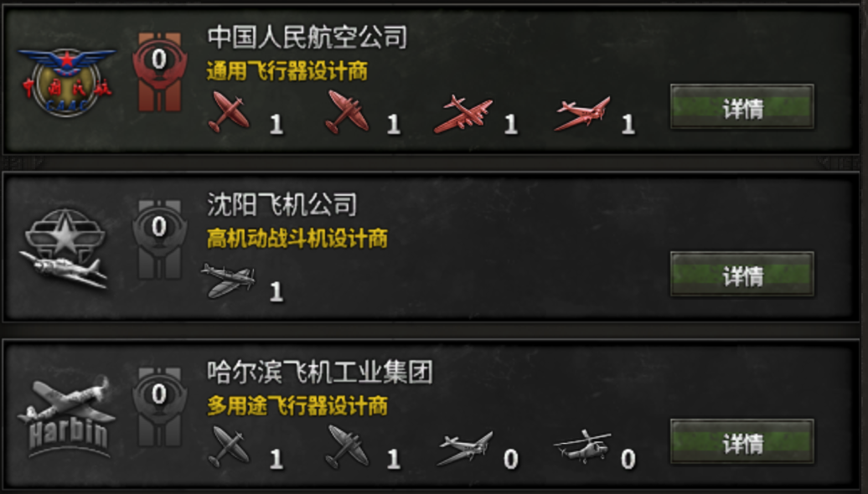Select the grey fighter icon under 沈阳飞机公司
868x494 pixels.
(x=229, y=280)
